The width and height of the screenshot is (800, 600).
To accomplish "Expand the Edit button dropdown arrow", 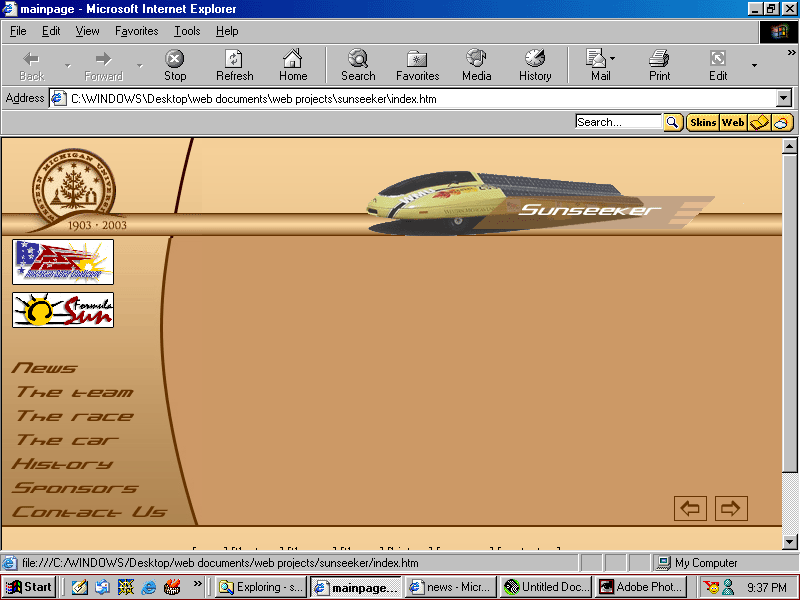I will pyautogui.click(x=754, y=65).
